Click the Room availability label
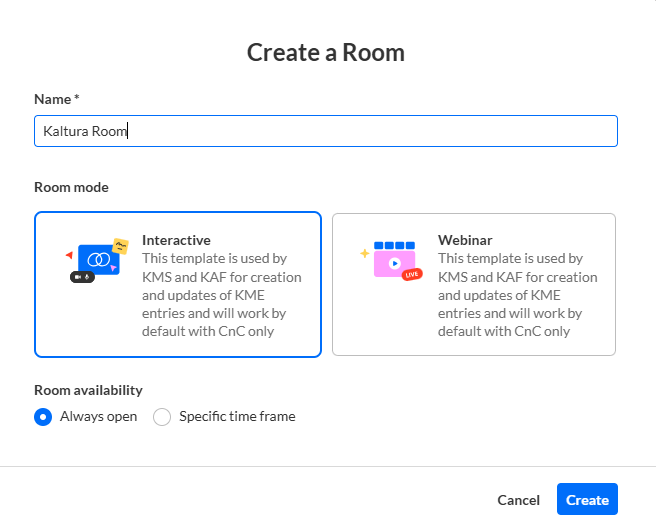This screenshot has height=527, width=656. 88,390
